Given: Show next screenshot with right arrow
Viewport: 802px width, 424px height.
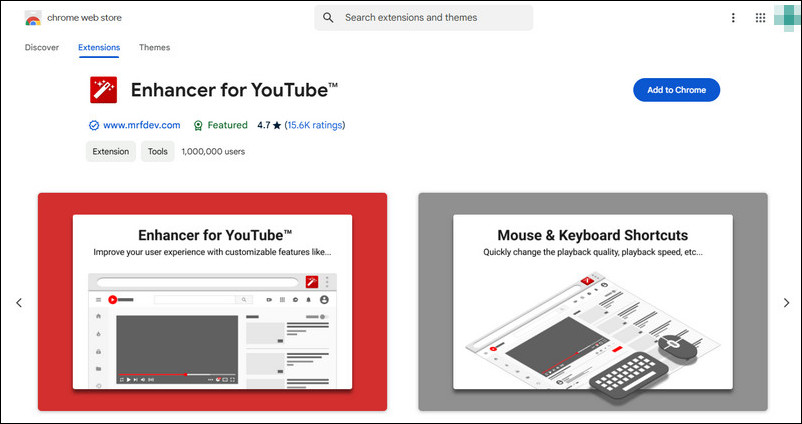Looking at the screenshot, I should click(x=786, y=303).
